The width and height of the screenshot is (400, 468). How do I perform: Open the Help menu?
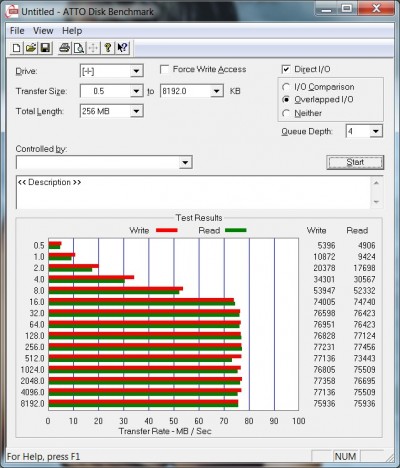(72, 31)
